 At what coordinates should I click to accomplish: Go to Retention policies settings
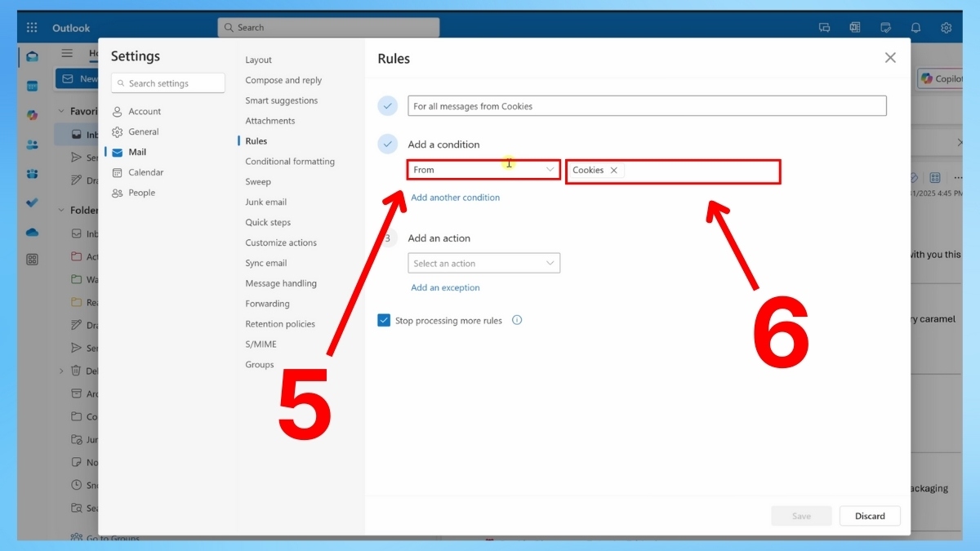[x=280, y=324]
